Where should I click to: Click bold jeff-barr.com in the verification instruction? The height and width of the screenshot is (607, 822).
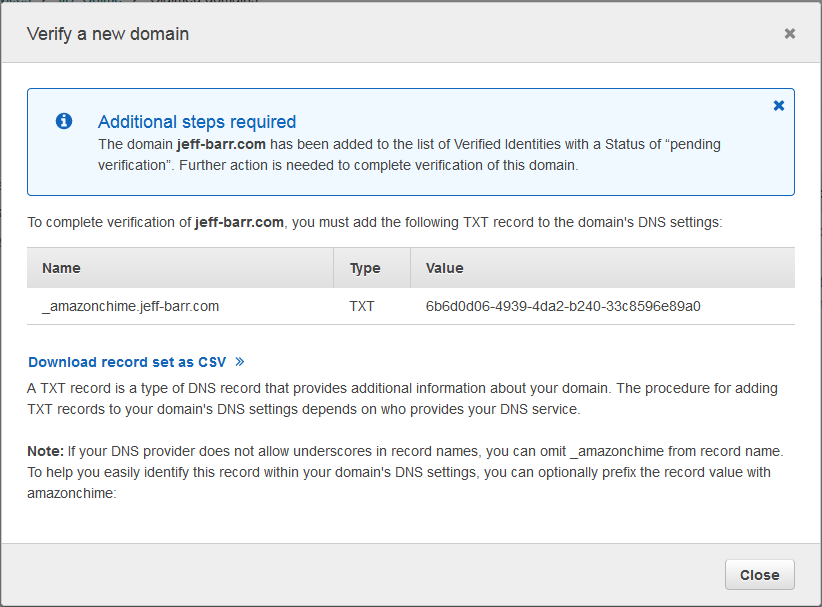241,222
